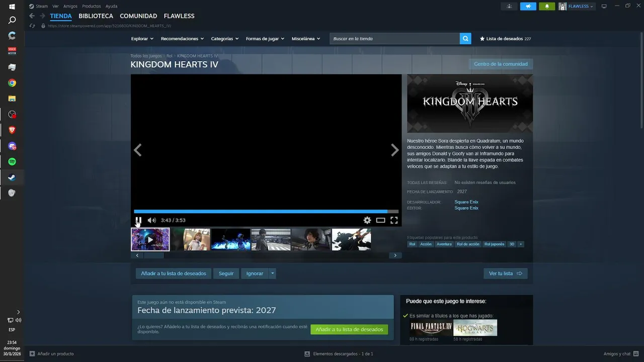Open 'Elementos descargados' downloads status
The height and width of the screenshot is (362, 644).
coord(339,354)
